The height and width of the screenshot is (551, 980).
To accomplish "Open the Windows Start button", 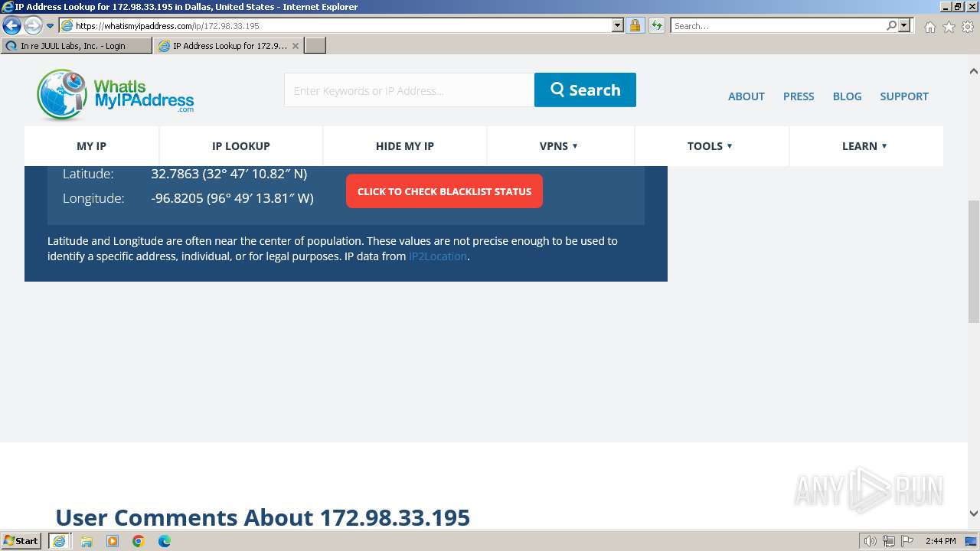I will 21,540.
